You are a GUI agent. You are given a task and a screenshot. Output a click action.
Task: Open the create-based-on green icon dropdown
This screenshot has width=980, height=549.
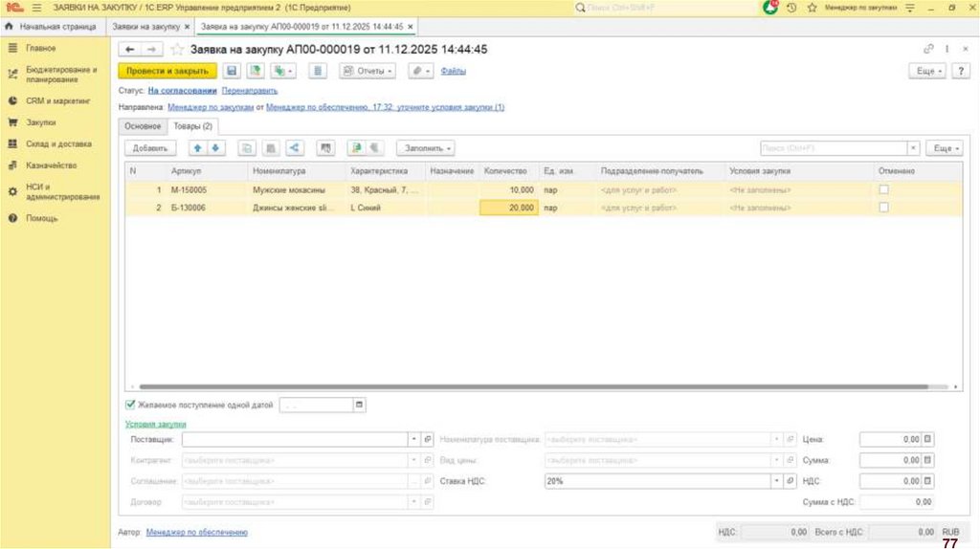click(282, 71)
